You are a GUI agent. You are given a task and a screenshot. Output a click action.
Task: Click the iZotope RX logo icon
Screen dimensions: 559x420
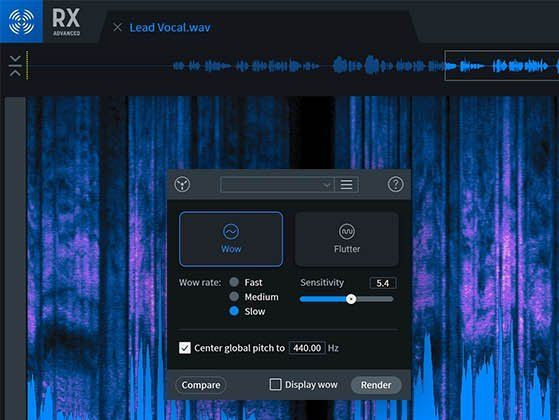21,21
